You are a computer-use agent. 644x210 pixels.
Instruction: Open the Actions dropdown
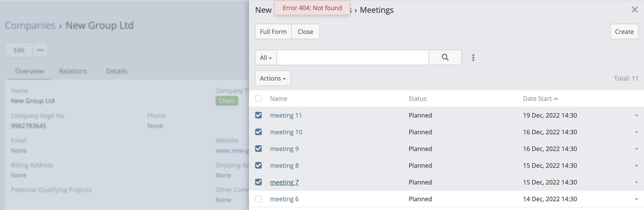tap(273, 78)
